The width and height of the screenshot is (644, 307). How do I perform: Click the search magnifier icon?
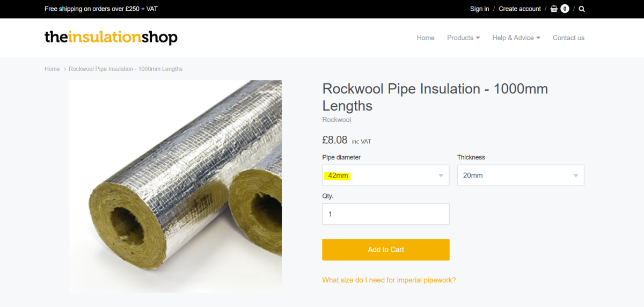click(x=582, y=9)
